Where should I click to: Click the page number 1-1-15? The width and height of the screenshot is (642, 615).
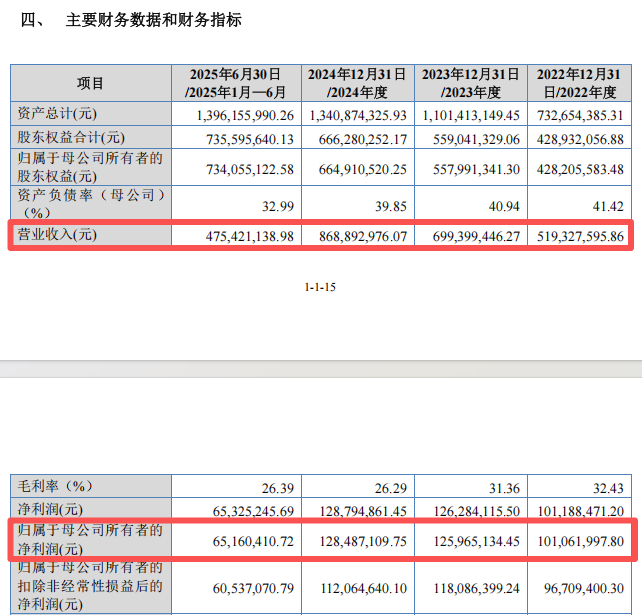coord(320,287)
